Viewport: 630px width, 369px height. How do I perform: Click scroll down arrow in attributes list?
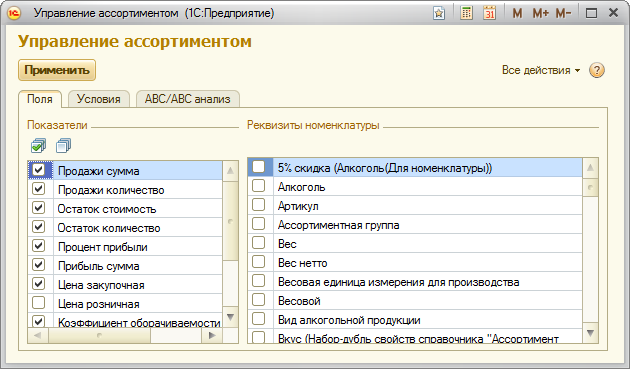590,333
